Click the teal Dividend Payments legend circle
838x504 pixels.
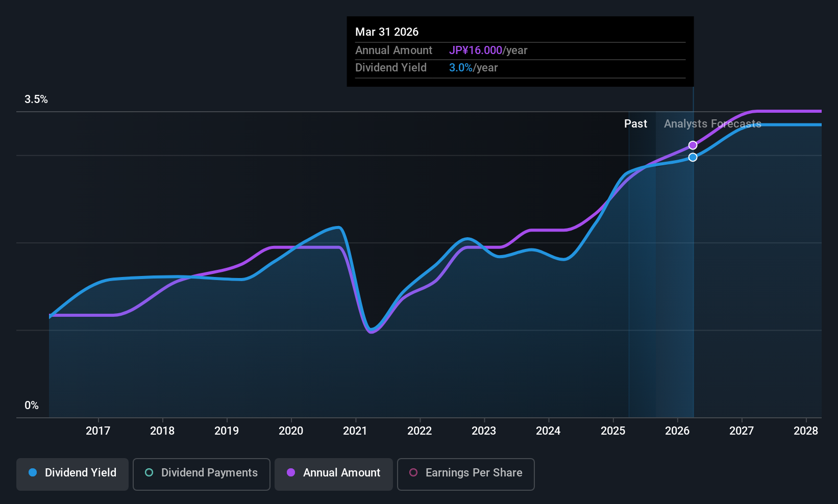(149, 472)
